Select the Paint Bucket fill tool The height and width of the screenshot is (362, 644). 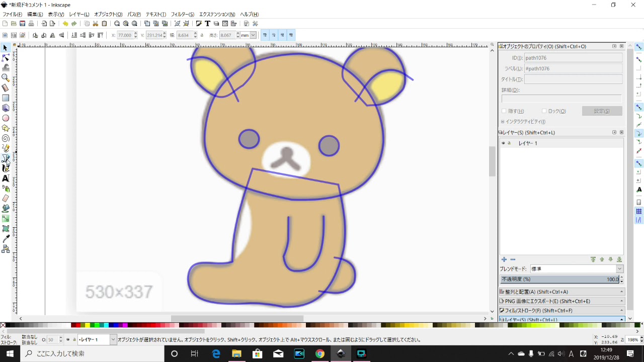[6, 208]
